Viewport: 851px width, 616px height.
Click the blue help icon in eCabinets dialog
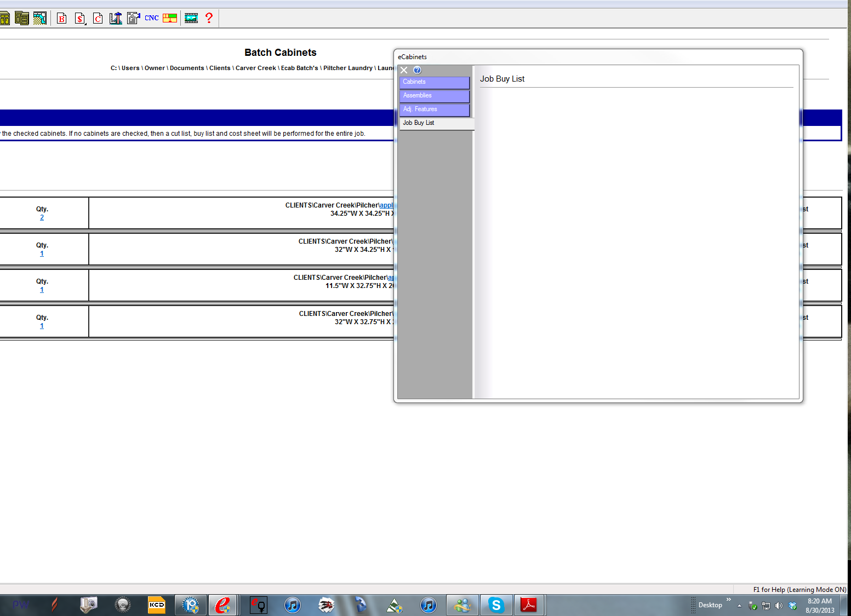(417, 70)
